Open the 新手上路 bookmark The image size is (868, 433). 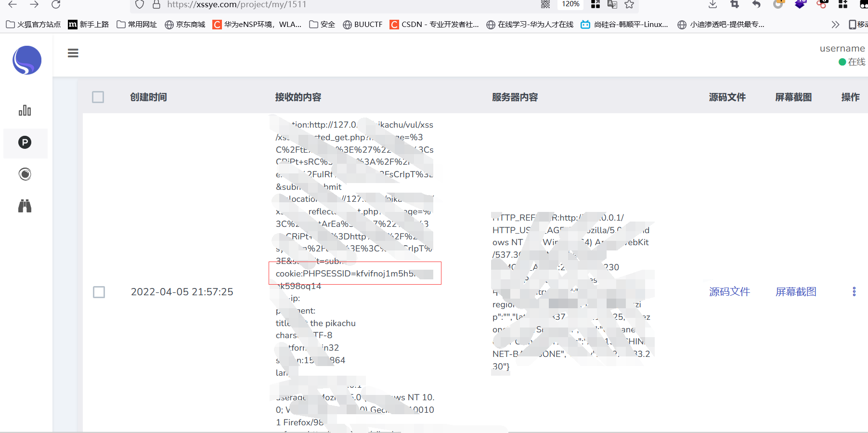(89, 25)
